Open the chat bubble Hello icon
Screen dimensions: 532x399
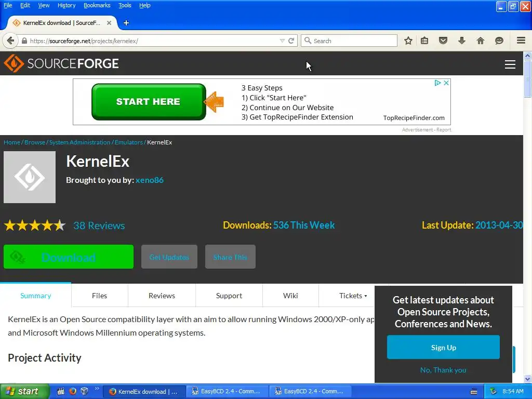499,41
